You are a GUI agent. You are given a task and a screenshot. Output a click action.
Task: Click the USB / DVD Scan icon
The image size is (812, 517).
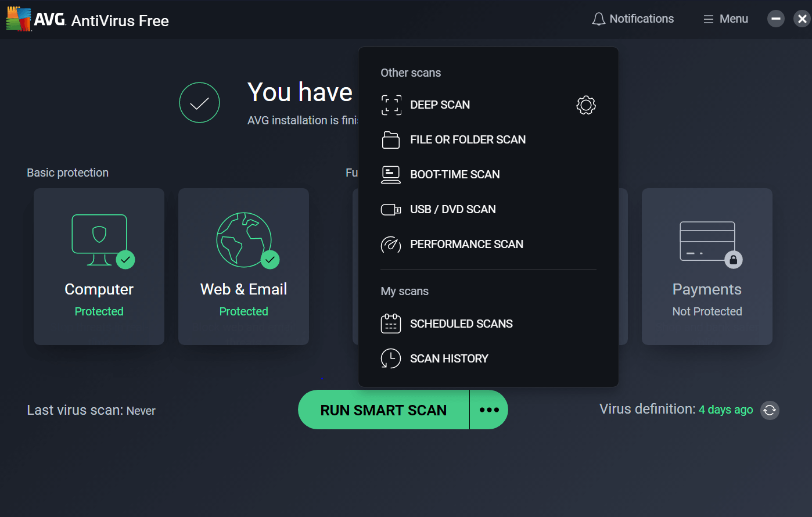point(391,209)
